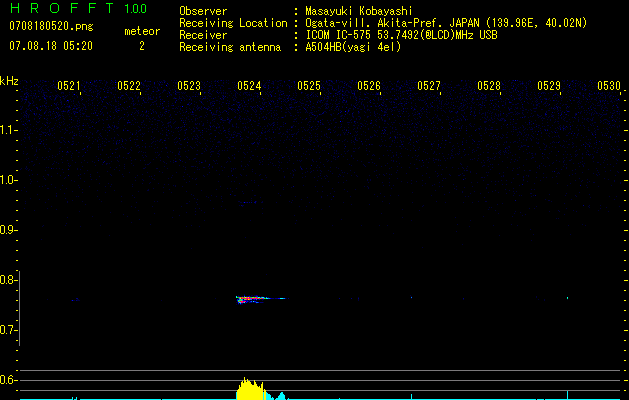
Task: Click the meteor count label
Action: (142, 31)
